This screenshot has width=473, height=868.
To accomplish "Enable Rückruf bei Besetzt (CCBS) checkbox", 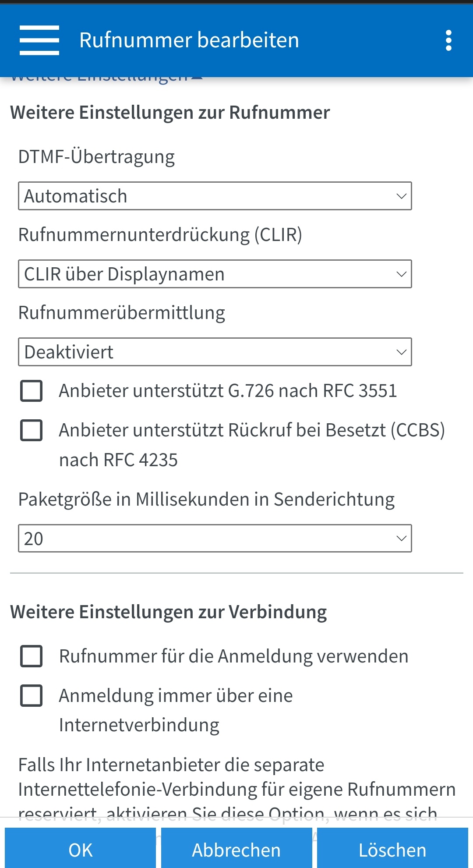I will coord(32,430).
